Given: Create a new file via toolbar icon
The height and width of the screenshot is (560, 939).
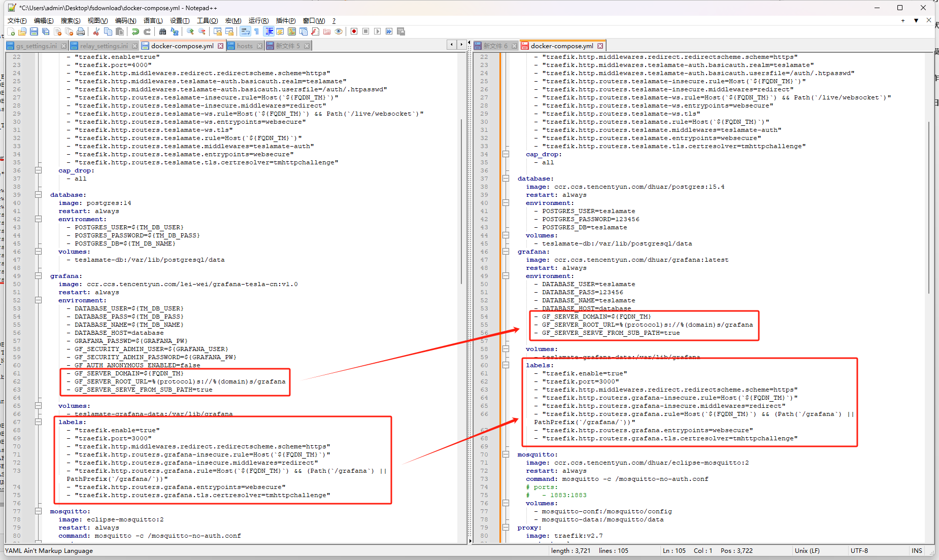Looking at the screenshot, I should point(11,31).
